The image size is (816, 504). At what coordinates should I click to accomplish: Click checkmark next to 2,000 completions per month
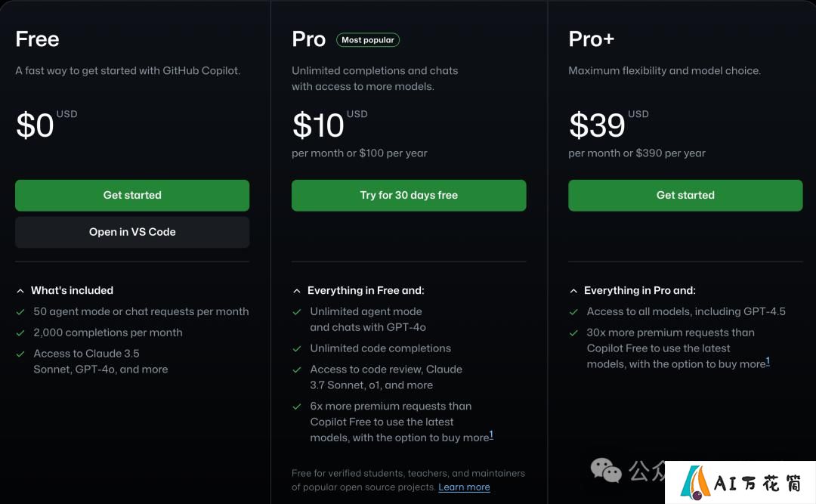[20, 332]
